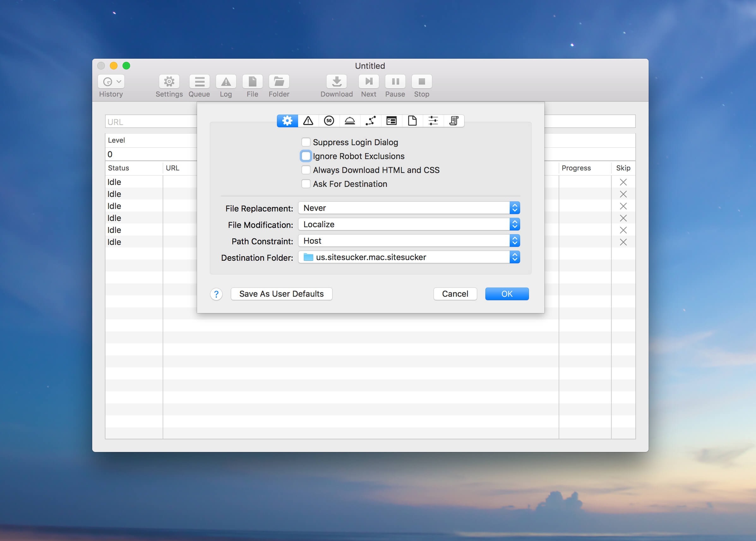Viewport: 756px width, 541px height.
Task: Check Always Download HTML and CSS
Action: 306,170
